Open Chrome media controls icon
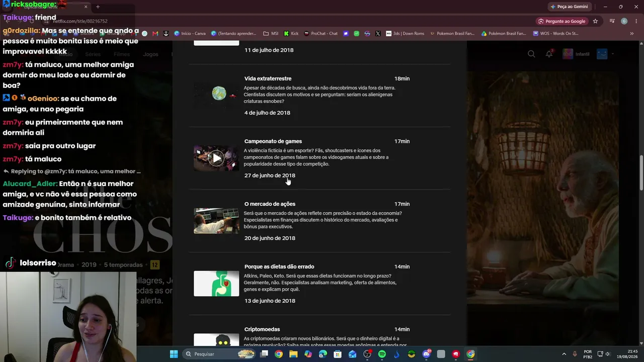 coord(612,21)
